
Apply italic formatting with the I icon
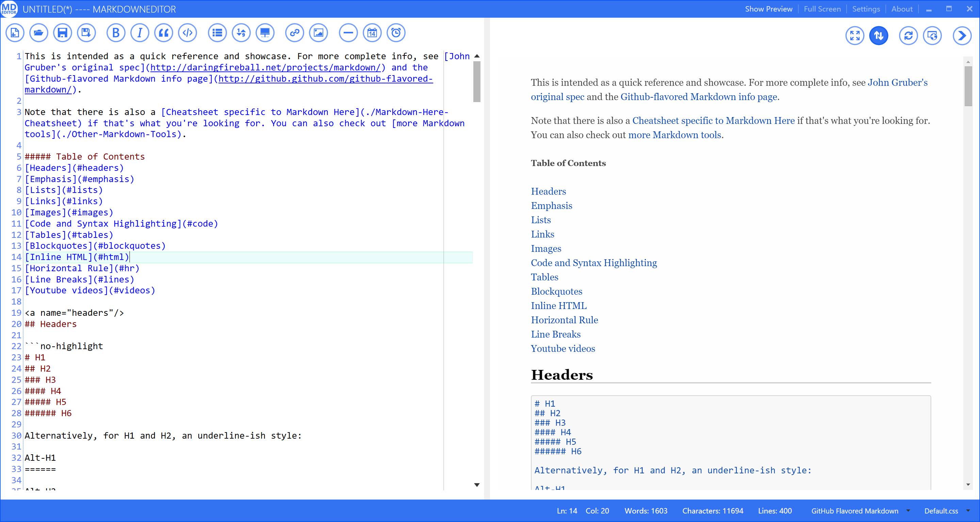[140, 33]
